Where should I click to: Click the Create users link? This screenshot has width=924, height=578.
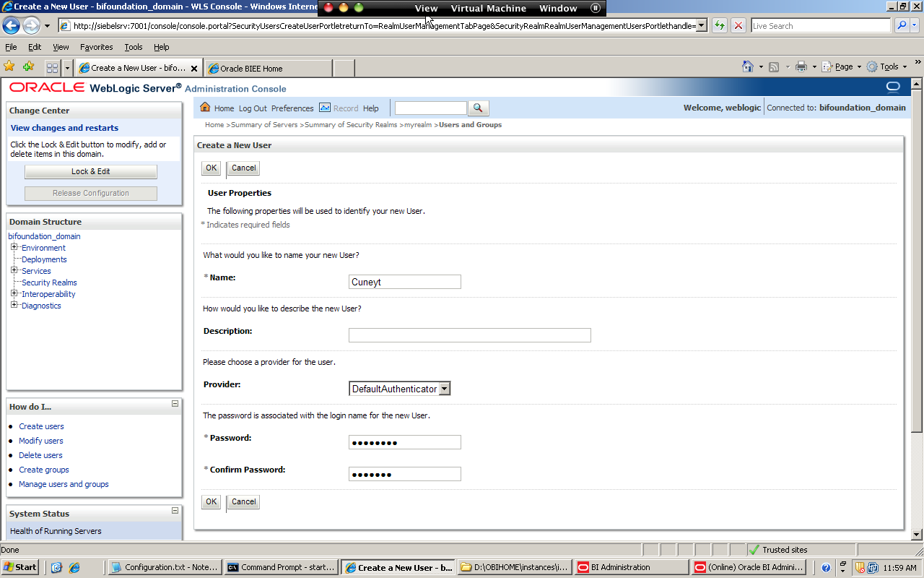[41, 426]
